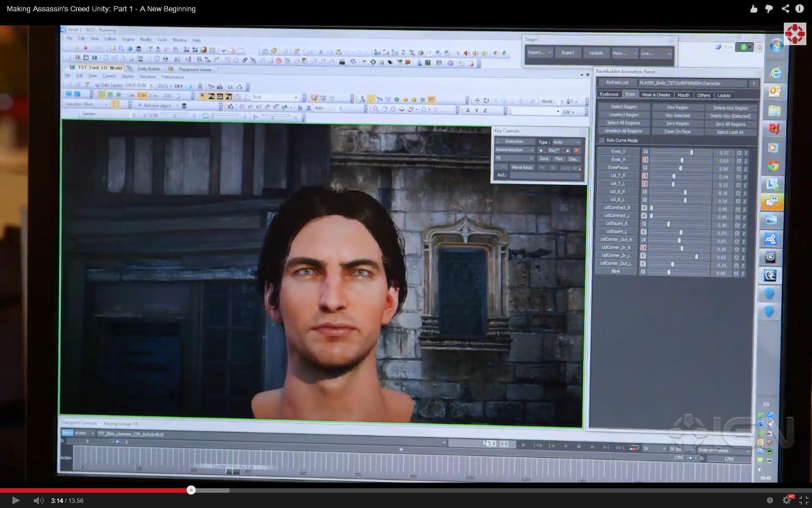Open the Editors menu in Anvil
812x508 pixels.
(111, 39)
